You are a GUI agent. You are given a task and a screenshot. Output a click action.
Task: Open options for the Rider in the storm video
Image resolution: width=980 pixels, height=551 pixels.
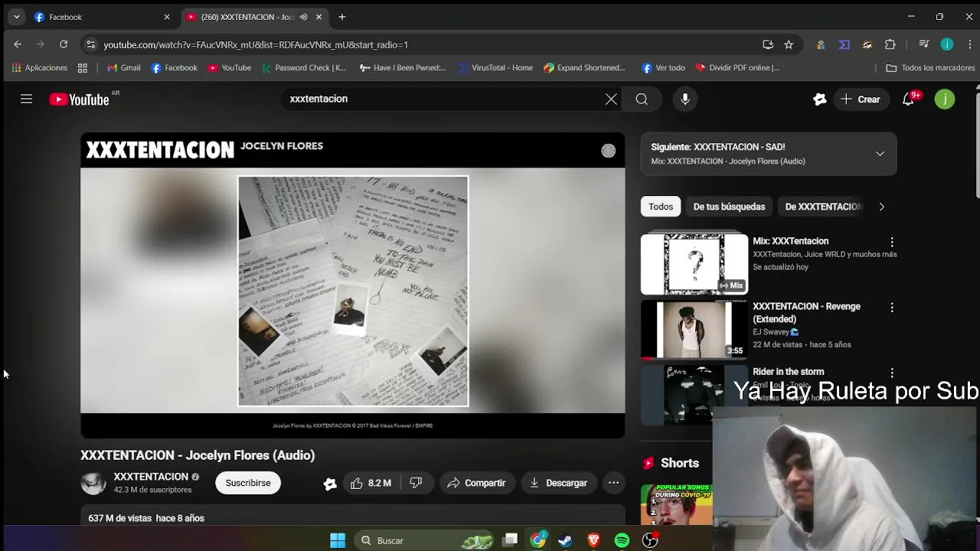coord(891,373)
